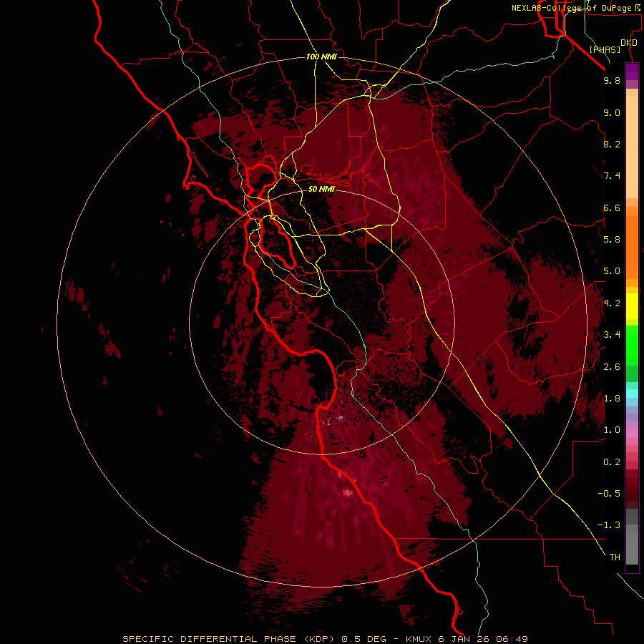Screen dimensions: 644x644
Task: Click the 50 NMI range ring label
Action: (x=321, y=189)
